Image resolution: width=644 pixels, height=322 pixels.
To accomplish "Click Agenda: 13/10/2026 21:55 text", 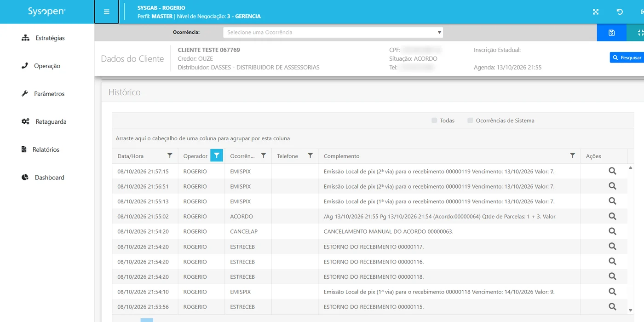I will coord(507,67).
